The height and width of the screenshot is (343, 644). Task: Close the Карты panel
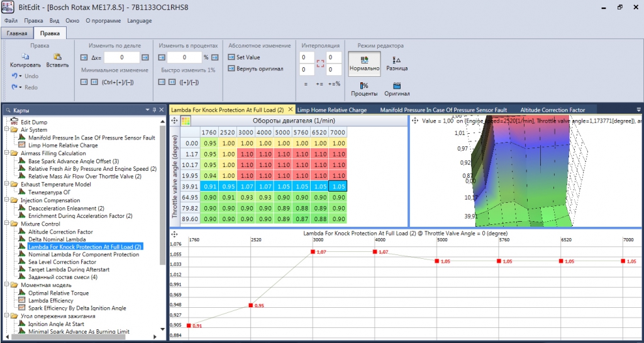coord(162,110)
